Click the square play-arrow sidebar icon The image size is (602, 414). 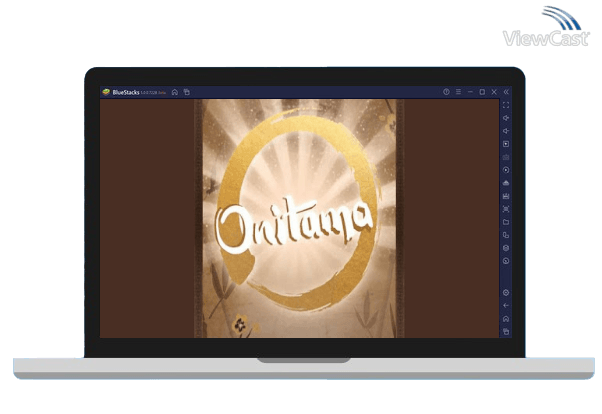[506, 144]
